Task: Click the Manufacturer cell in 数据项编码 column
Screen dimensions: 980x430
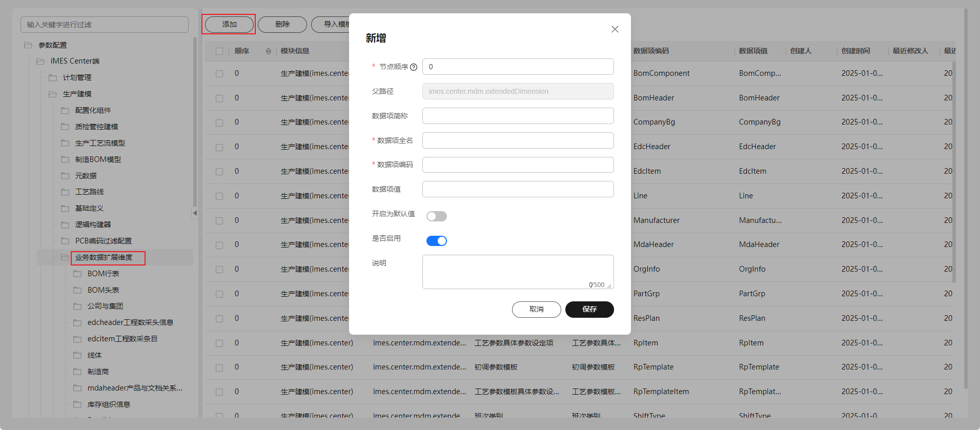Action: click(657, 220)
